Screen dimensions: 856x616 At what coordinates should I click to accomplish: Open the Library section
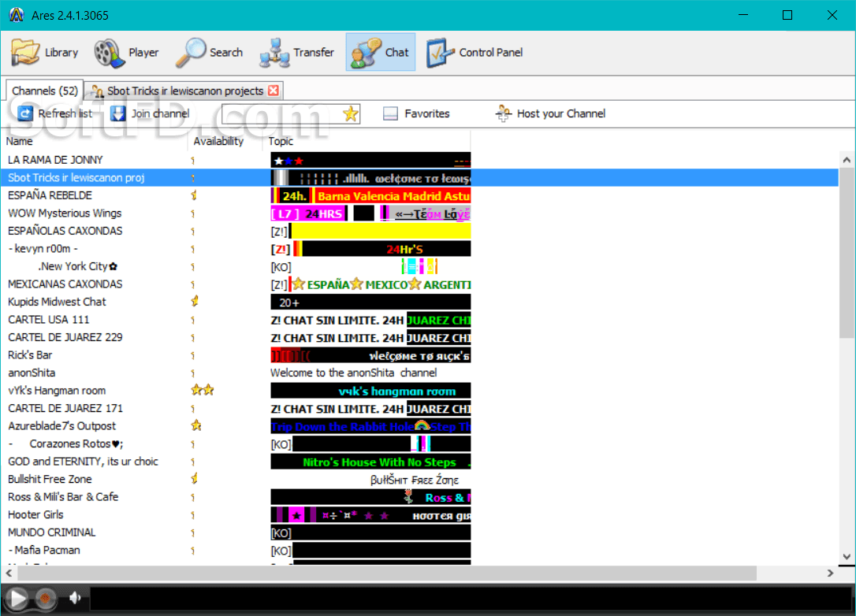click(x=45, y=52)
